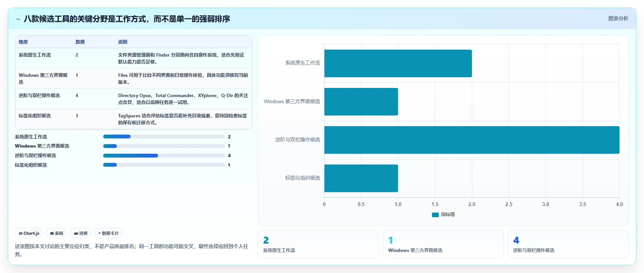Viewport: 644px width, 273px height.
Task: Click the description mentioning TagSpaces
Action: point(182,119)
